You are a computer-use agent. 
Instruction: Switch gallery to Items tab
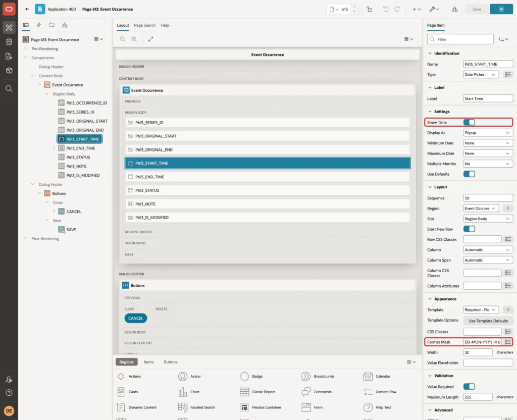point(149,362)
